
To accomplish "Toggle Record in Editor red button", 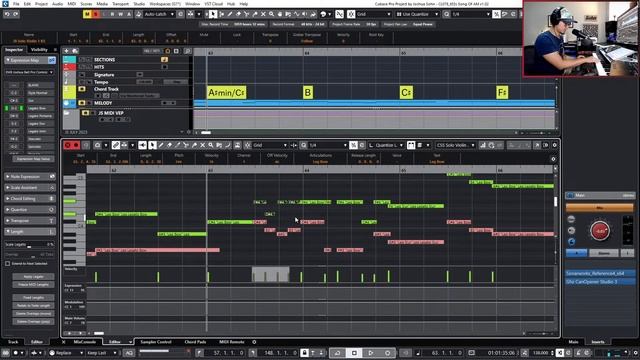I will coord(76,145).
